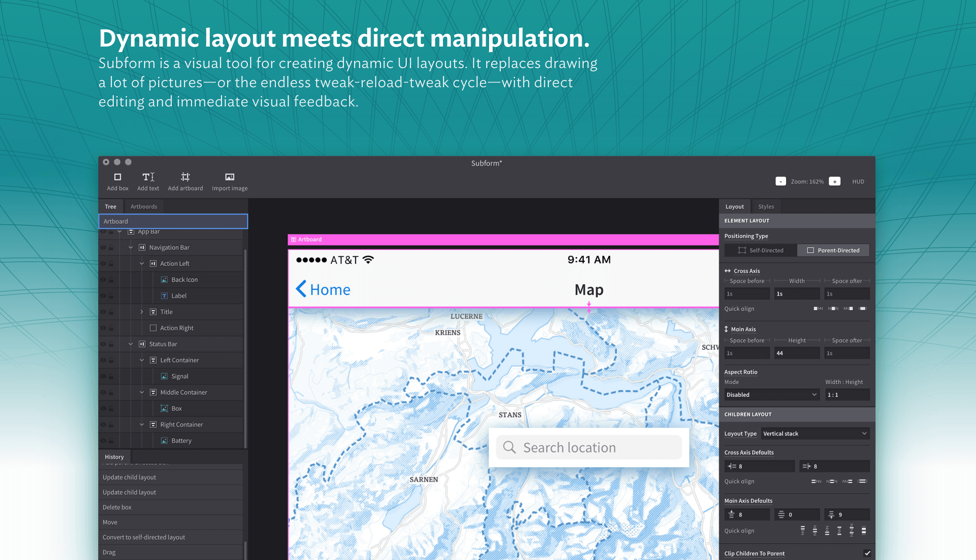
Task: Collapse the Action Left tree node
Action: pyautogui.click(x=142, y=263)
